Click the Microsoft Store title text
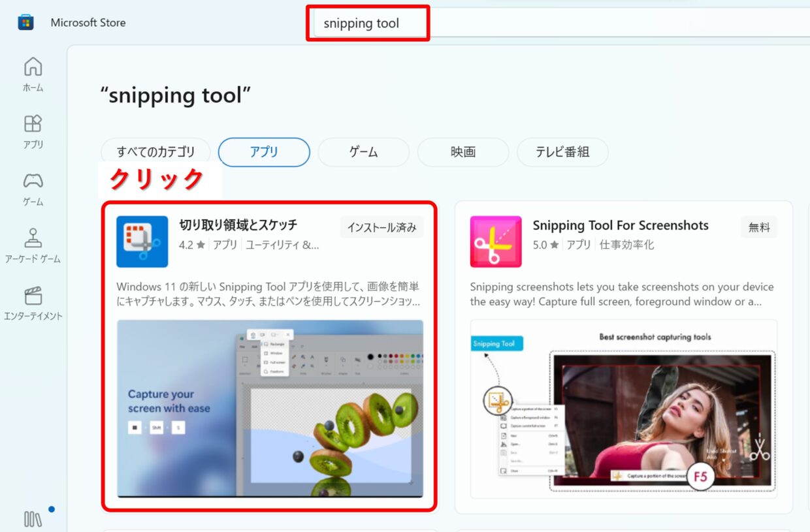This screenshot has width=810, height=532. pyautogui.click(x=88, y=23)
